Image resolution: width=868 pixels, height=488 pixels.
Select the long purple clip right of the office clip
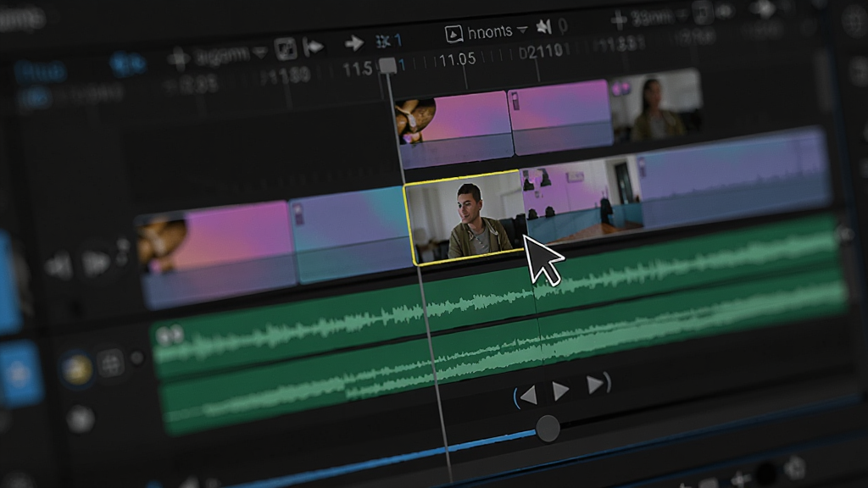733,176
